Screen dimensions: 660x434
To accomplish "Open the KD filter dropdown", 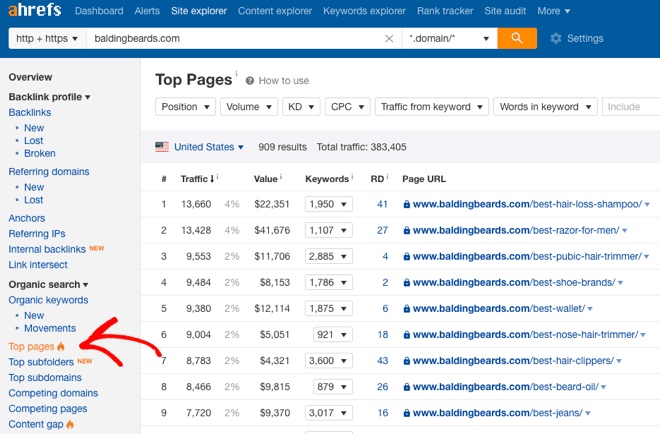I will (301, 107).
